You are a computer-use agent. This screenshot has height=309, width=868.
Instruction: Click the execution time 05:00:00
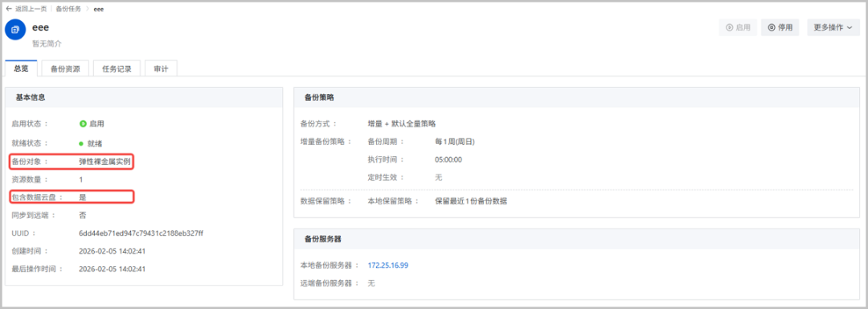448,159
